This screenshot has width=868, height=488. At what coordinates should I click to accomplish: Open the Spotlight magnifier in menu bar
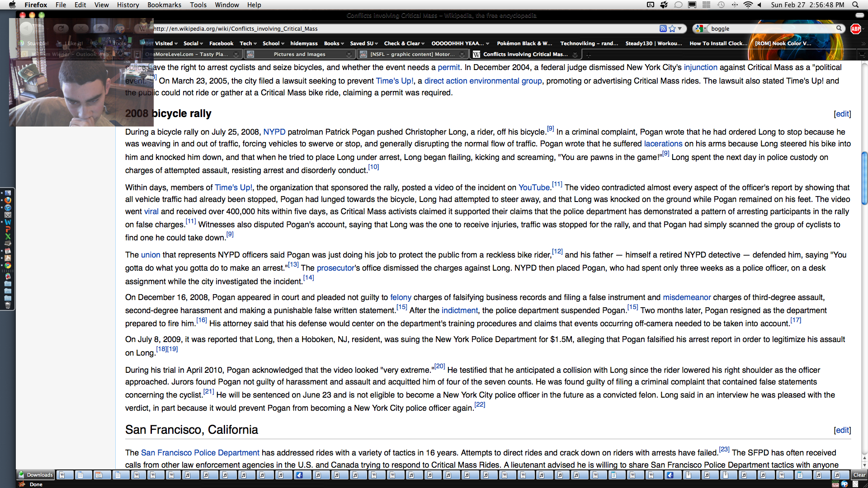click(855, 5)
